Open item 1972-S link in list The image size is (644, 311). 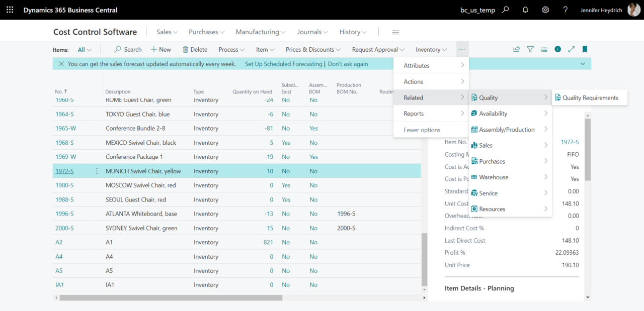click(x=64, y=171)
